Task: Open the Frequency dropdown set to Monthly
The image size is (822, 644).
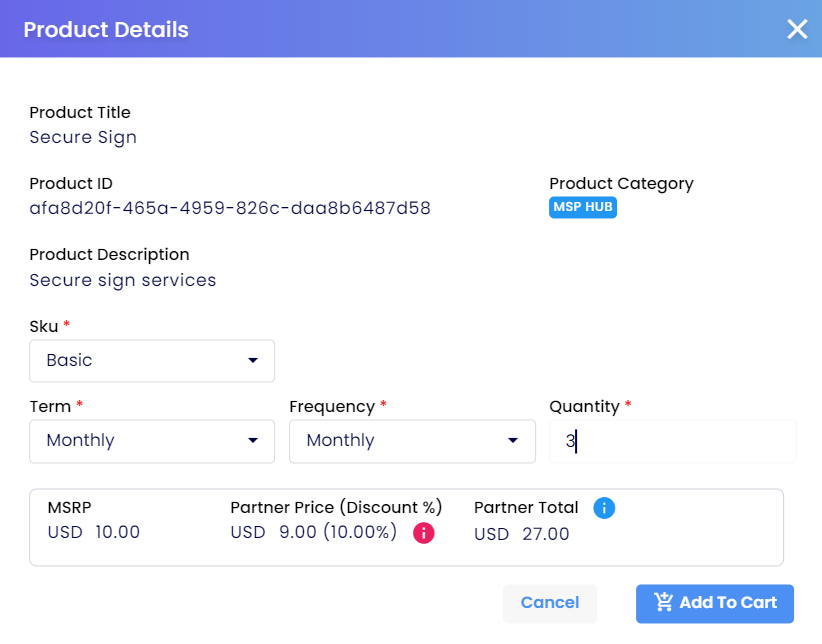Action: pyautogui.click(x=412, y=441)
